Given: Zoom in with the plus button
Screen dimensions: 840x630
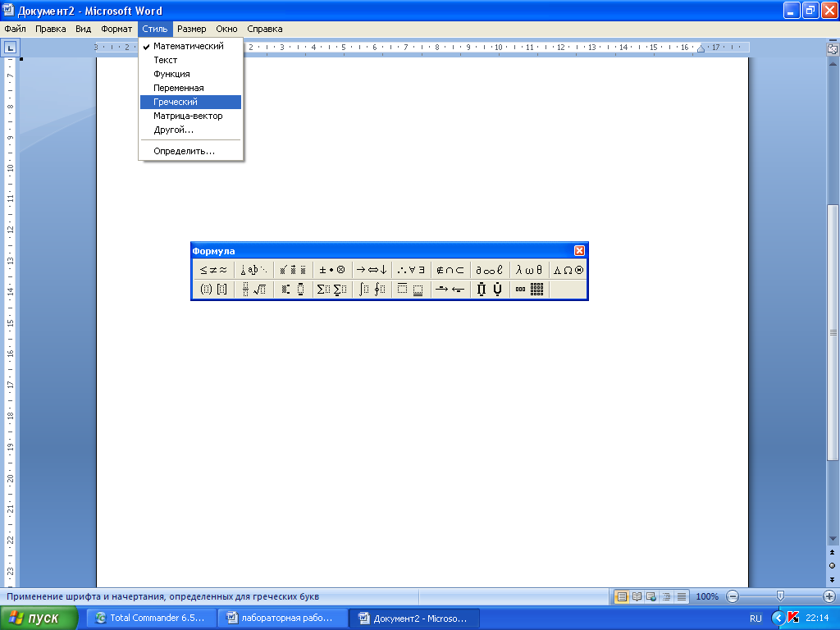Looking at the screenshot, I should click(x=829, y=596).
